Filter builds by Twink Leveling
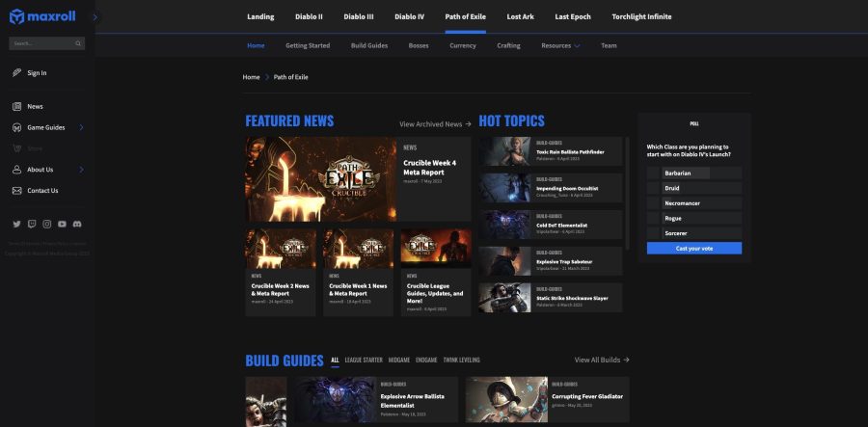Image resolution: width=868 pixels, height=427 pixels. pyautogui.click(x=461, y=360)
